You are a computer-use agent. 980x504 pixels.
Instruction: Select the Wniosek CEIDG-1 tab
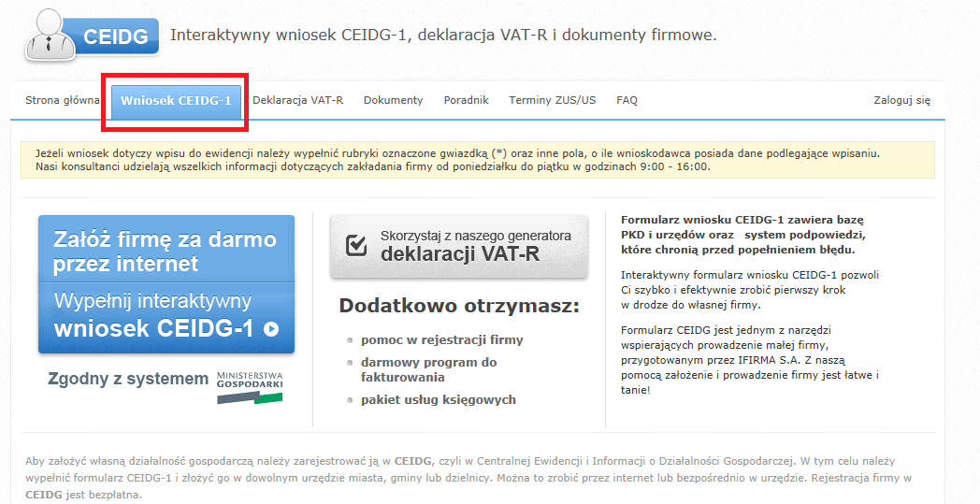[176, 101]
